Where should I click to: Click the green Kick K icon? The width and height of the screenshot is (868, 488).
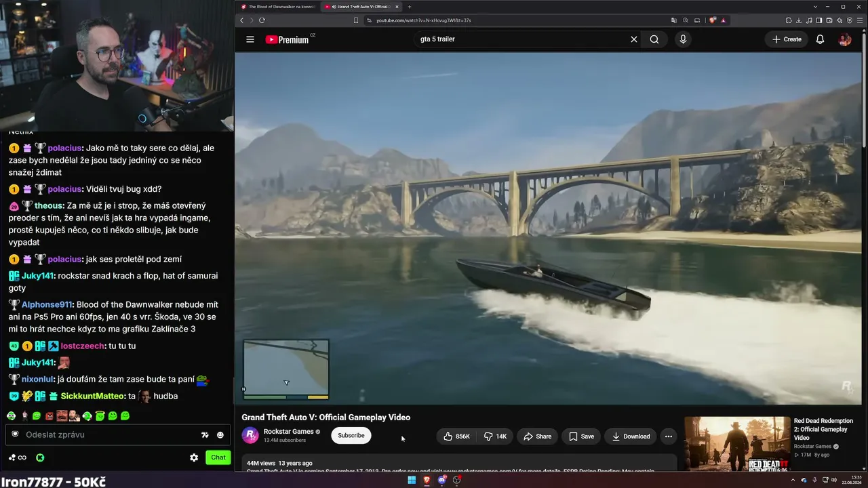click(x=40, y=457)
